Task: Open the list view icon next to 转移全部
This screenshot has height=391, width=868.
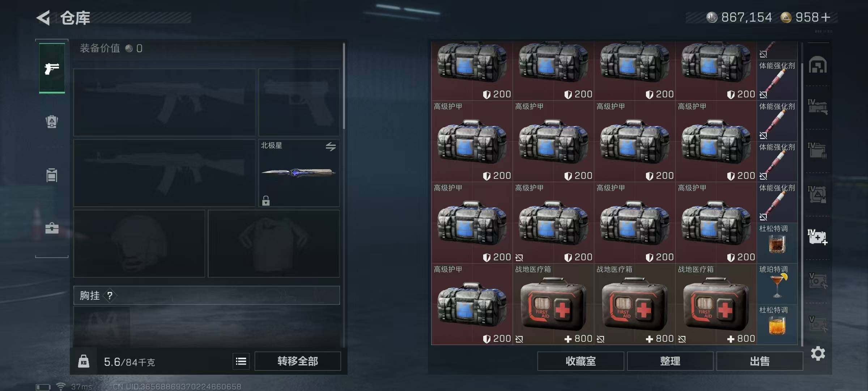Action: click(241, 361)
